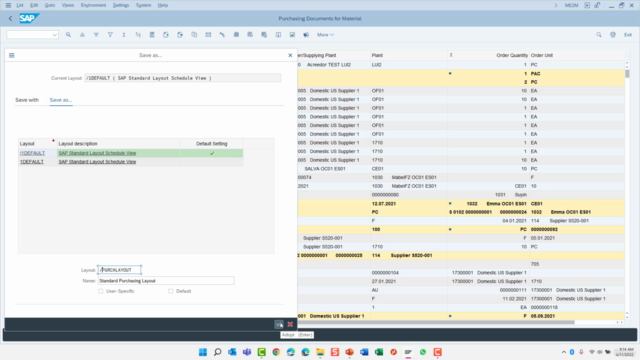This screenshot has height=360, width=640.
Task: Click the toolbar icon right of envelope
Action: pyautogui.click(x=222, y=35)
